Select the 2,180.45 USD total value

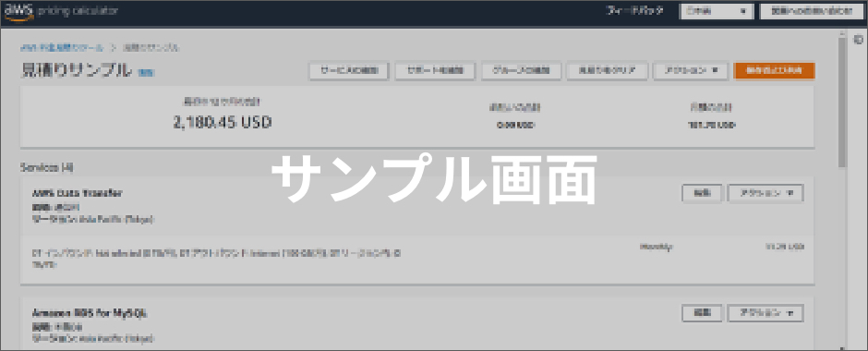223,122
